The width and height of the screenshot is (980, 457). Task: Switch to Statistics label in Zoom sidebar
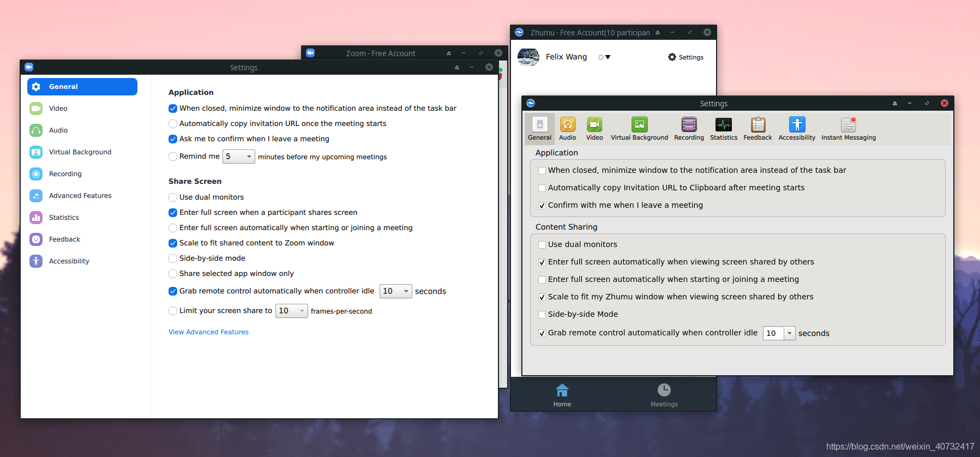click(x=64, y=218)
